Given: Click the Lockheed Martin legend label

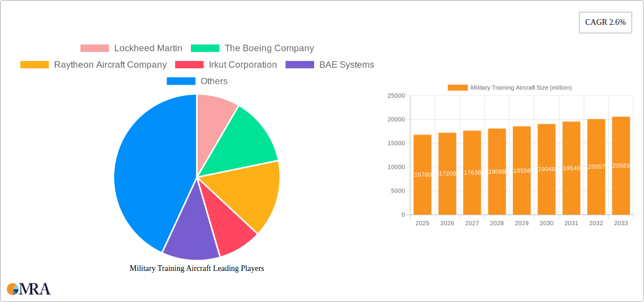Looking at the screenshot, I should pos(148,49).
